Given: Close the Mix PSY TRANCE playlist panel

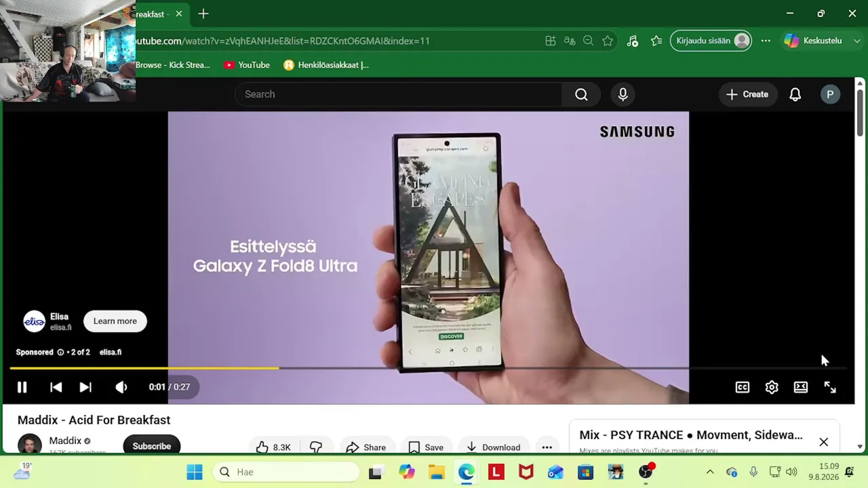Looking at the screenshot, I should click(x=824, y=443).
